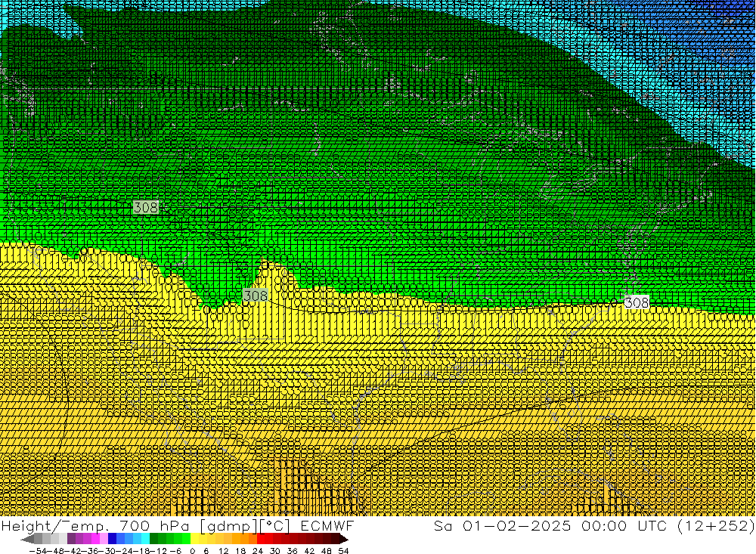756x554 pixels.
Task: Click the gray left arrow tip of color legend
Action: click(x=27, y=539)
